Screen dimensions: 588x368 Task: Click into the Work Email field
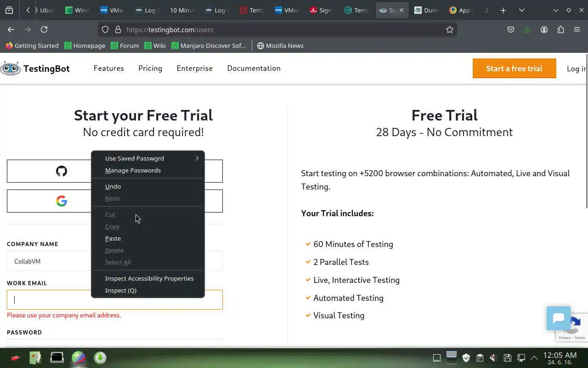tap(115, 299)
